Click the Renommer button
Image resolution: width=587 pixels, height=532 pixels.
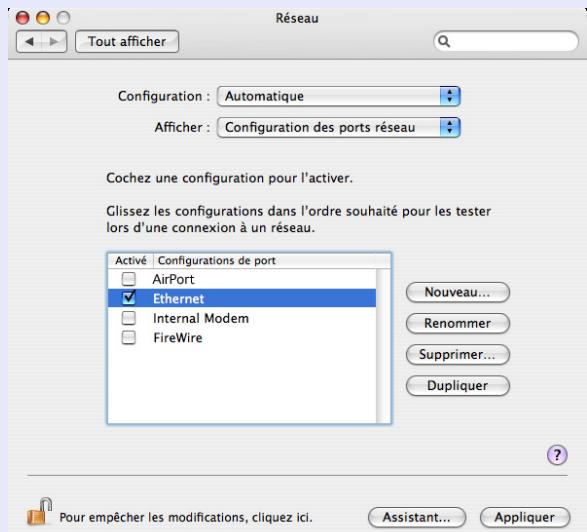(457, 323)
